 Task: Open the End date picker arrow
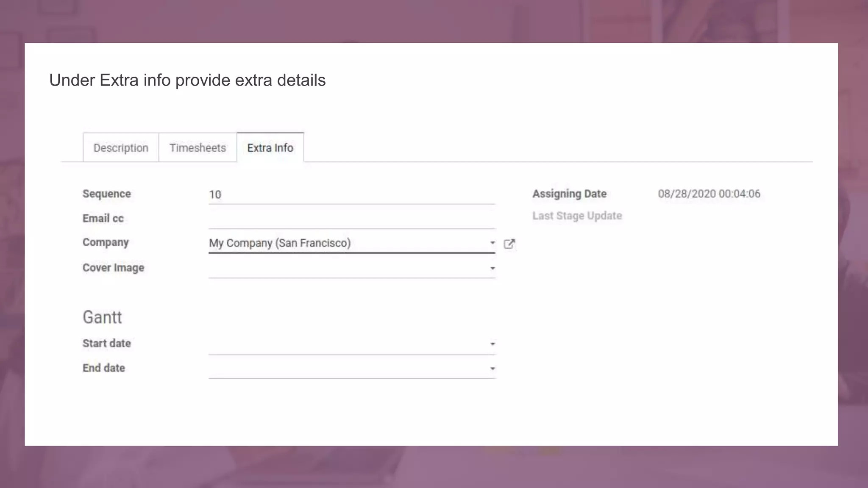pos(492,369)
